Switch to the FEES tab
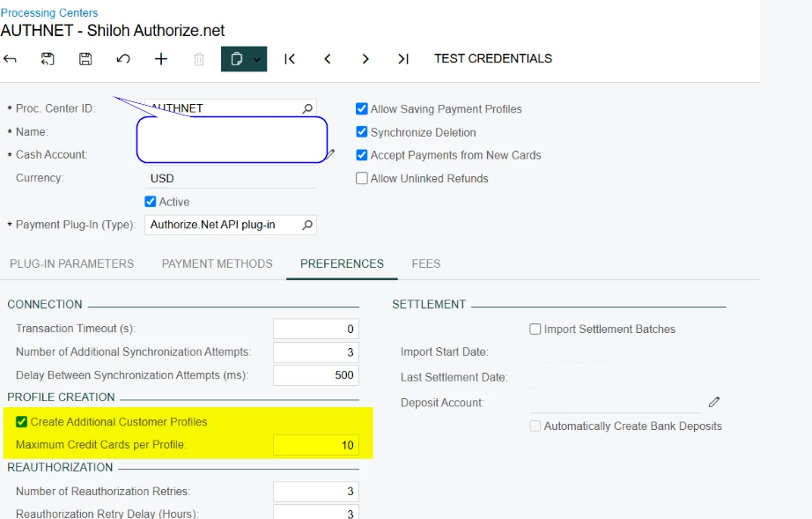 (x=425, y=263)
